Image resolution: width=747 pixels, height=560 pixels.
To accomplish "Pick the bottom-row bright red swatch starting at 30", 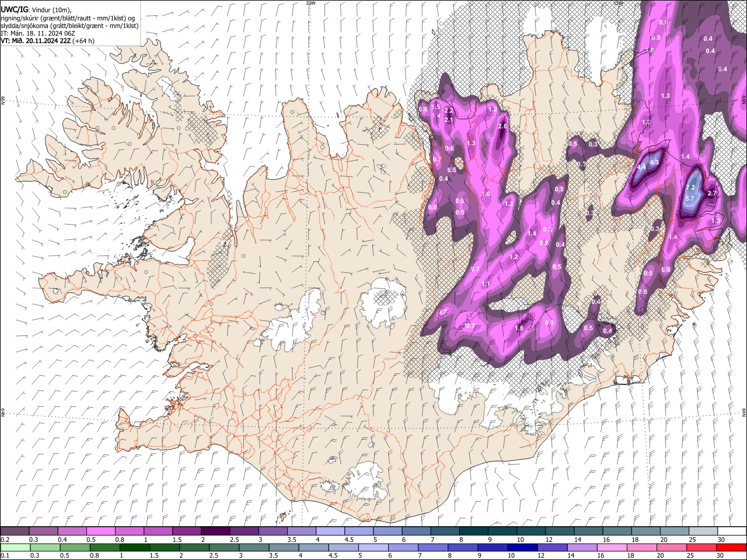I will click(732, 547).
